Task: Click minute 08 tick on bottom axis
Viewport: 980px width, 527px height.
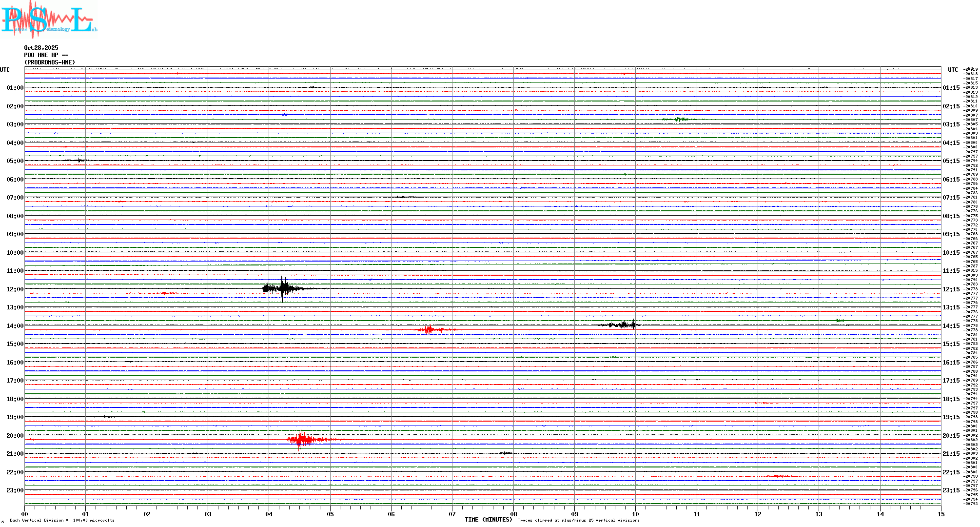Action: click(x=513, y=514)
